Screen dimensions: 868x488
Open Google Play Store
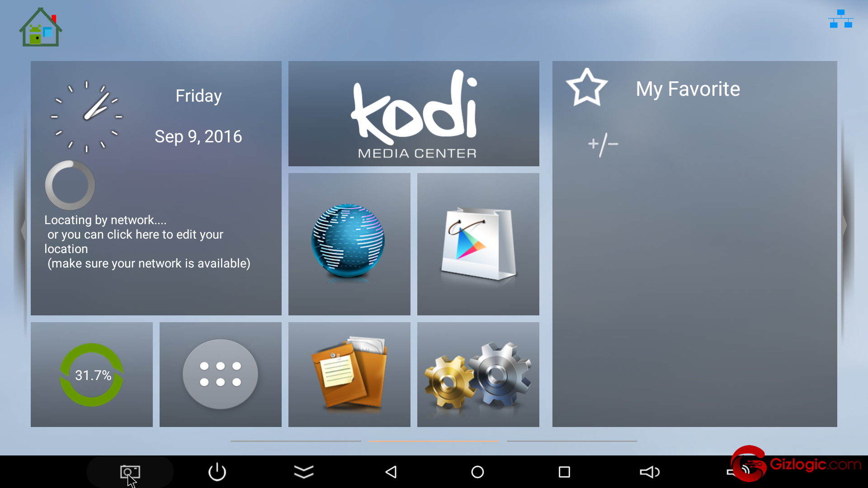pos(477,243)
